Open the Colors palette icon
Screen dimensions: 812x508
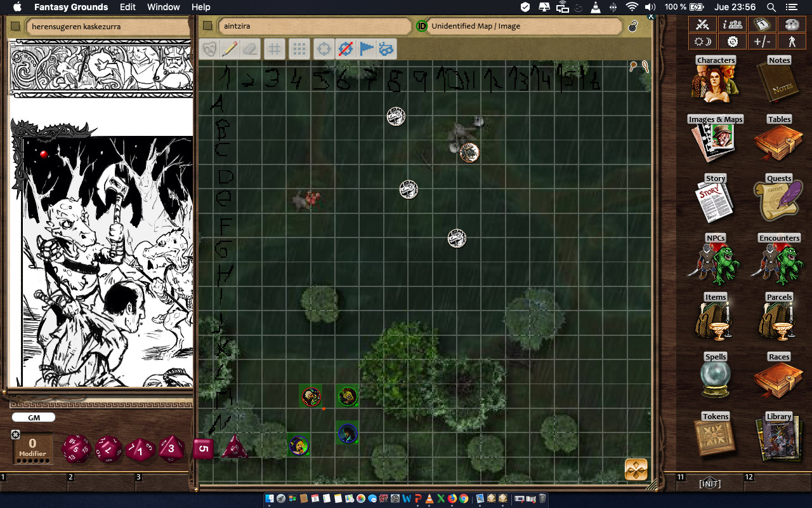tap(792, 25)
